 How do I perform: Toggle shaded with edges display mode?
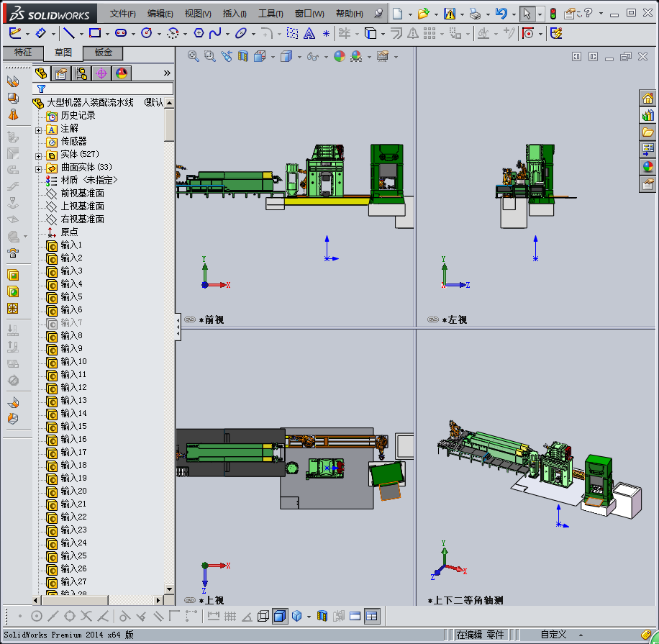[x=279, y=616]
